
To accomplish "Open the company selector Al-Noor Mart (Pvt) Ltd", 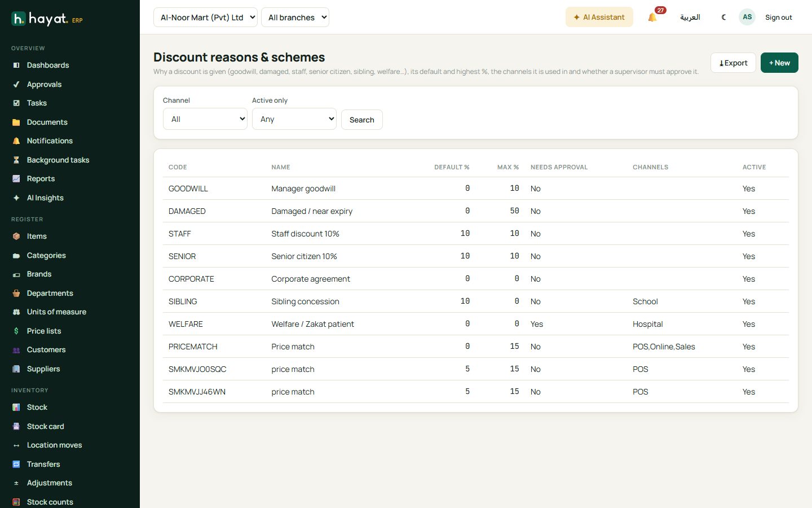I will 205,17.
